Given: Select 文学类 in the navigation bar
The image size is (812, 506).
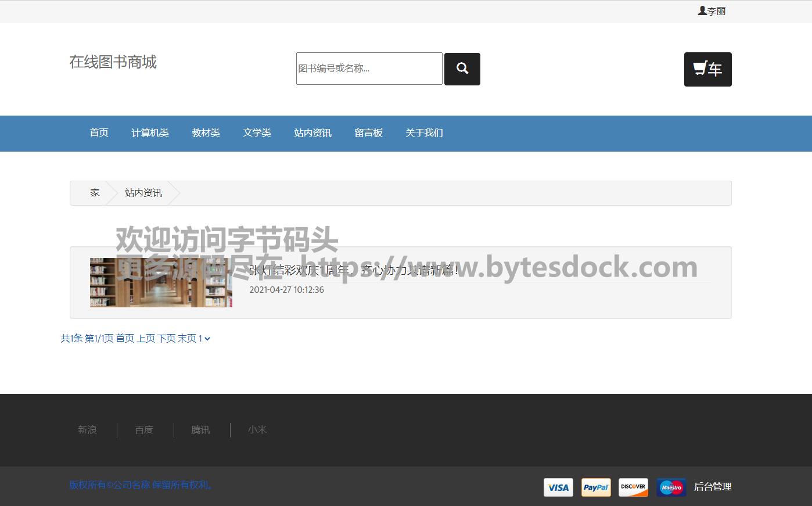Looking at the screenshot, I should point(257,133).
